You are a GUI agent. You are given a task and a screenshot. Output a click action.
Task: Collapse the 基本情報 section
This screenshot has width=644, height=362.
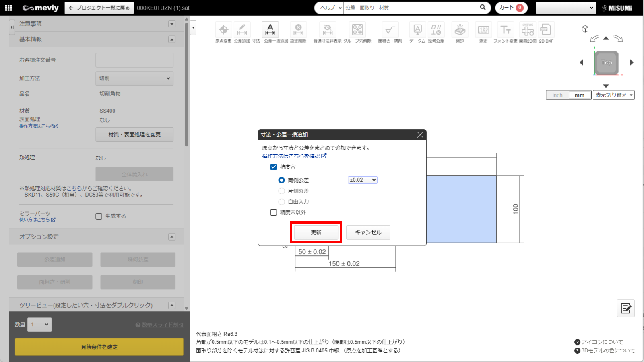click(x=172, y=39)
